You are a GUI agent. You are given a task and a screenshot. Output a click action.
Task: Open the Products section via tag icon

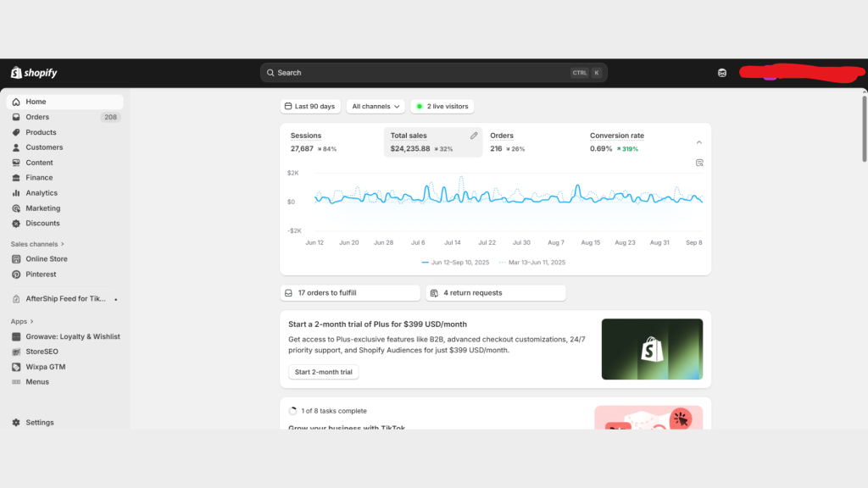pyautogui.click(x=16, y=132)
